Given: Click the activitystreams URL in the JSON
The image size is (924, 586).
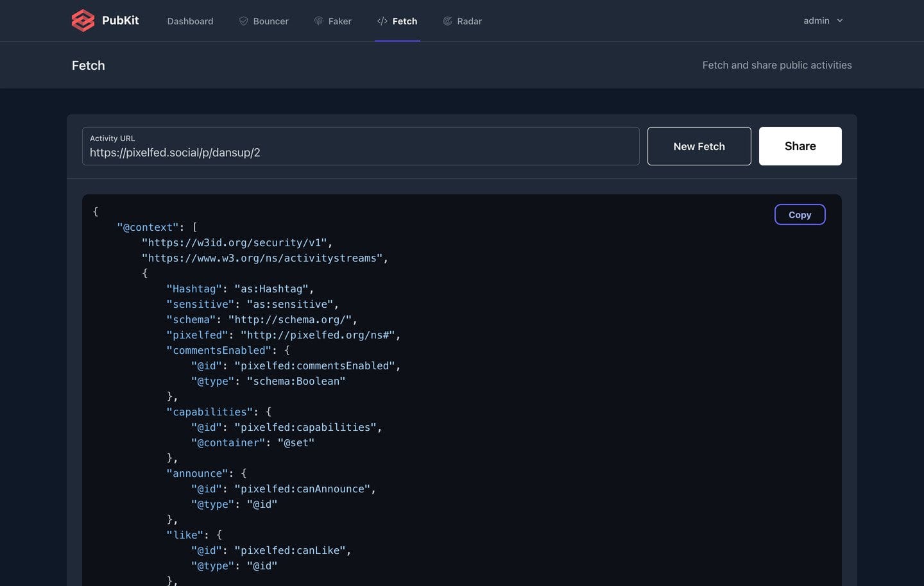Looking at the screenshot, I should click(265, 258).
